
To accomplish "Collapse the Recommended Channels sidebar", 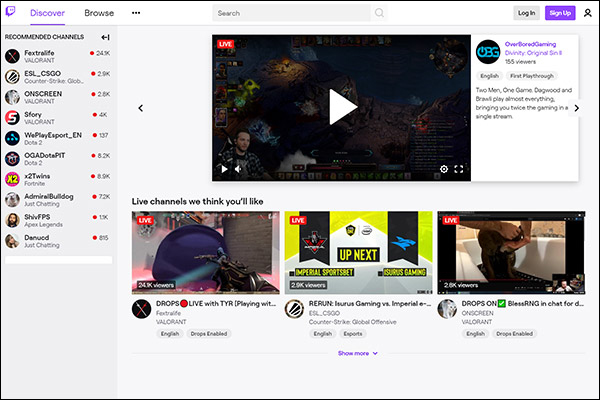I will pyautogui.click(x=105, y=37).
